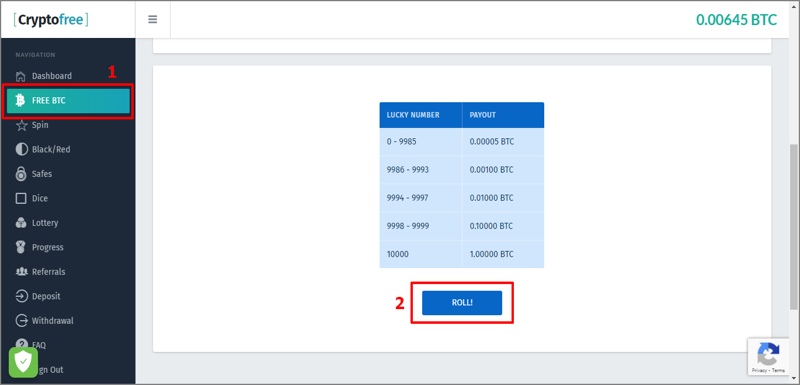Open the Spin page
Image resolution: width=800 pixels, height=385 pixels.
(67, 125)
